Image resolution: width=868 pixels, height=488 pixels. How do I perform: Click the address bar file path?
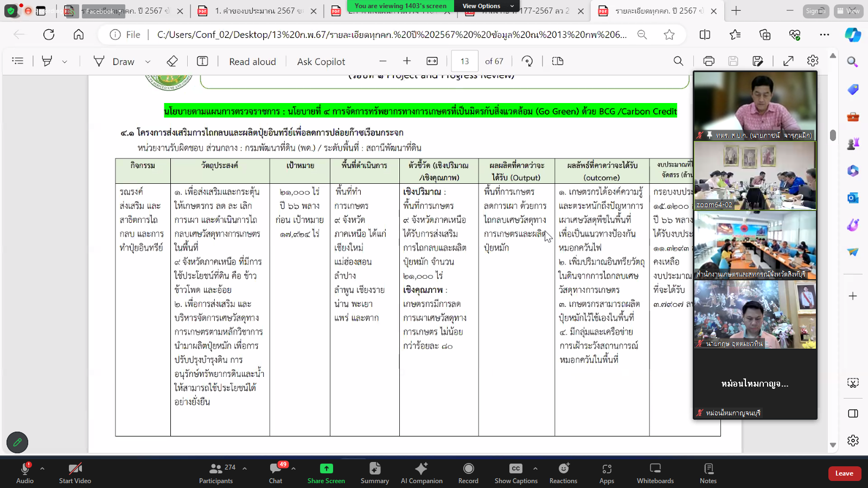coord(392,35)
